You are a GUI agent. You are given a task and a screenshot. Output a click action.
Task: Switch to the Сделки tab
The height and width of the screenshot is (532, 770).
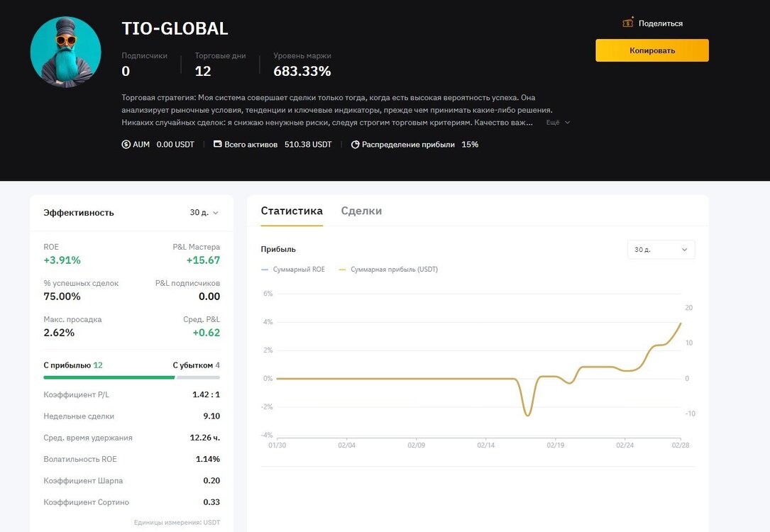[361, 211]
